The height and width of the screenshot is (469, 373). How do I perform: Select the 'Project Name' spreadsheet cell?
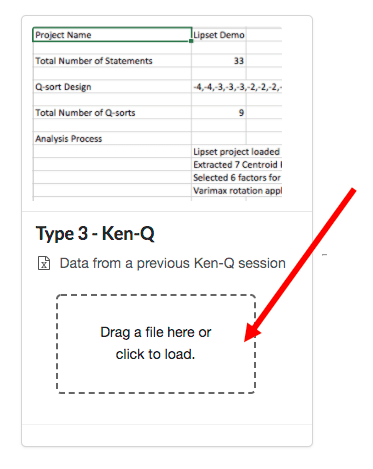(x=112, y=35)
